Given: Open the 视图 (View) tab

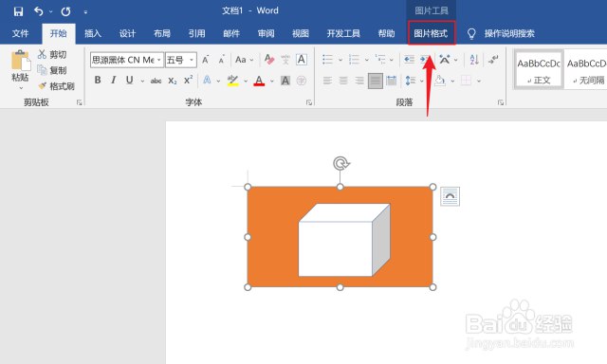Looking at the screenshot, I should point(301,34).
